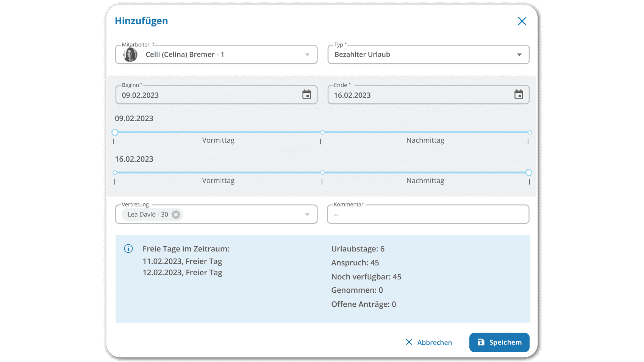Screen dimensions: 644x362
Task: Expand the Vertretung dropdown arrow
Action: tap(307, 215)
